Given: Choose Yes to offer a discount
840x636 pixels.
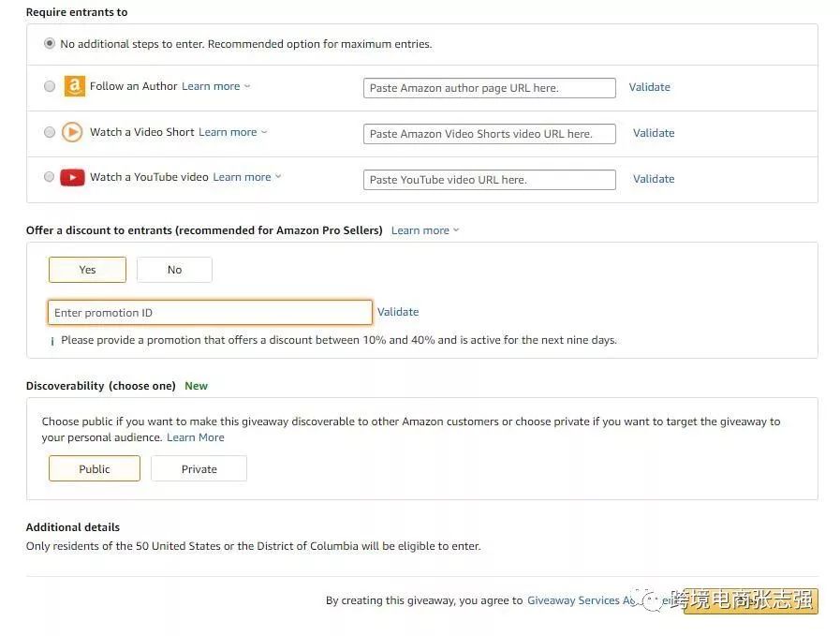Looking at the screenshot, I should coord(87,270).
